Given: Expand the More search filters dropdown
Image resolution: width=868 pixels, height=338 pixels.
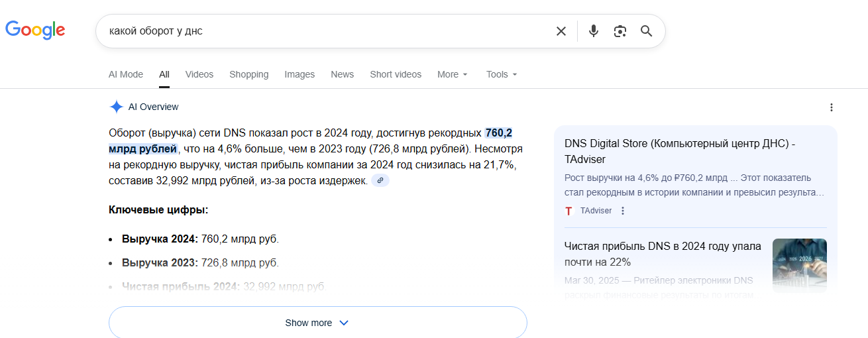Looking at the screenshot, I should click(x=453, y=74).
